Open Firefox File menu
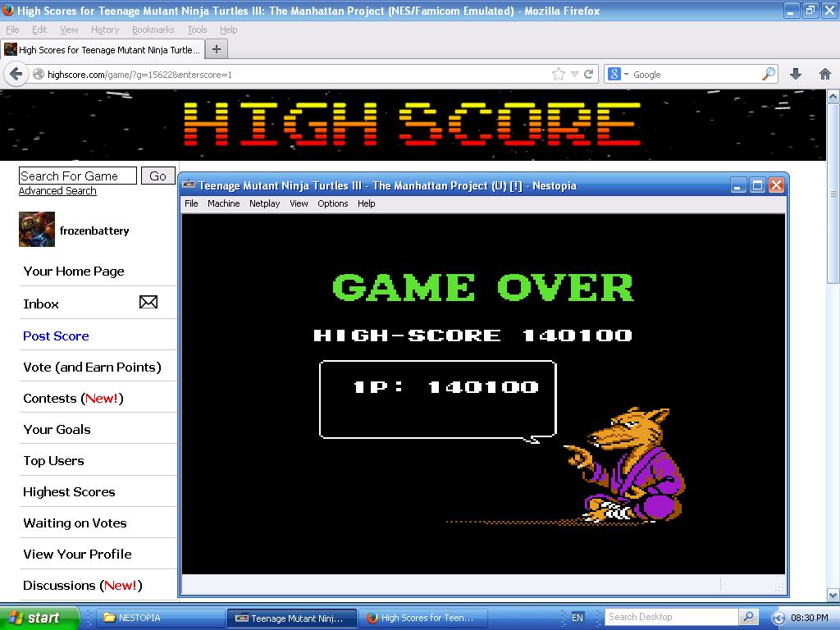 click(x=12, y=30)
